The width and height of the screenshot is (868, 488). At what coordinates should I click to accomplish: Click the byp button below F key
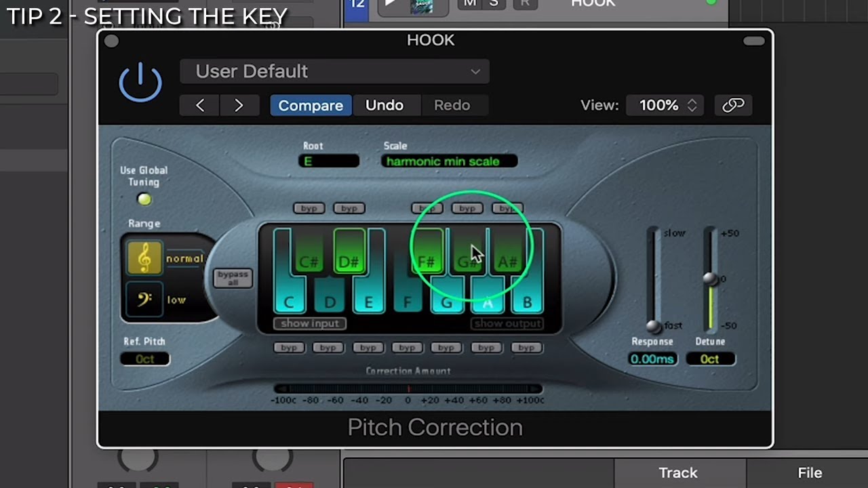point(407,348)
